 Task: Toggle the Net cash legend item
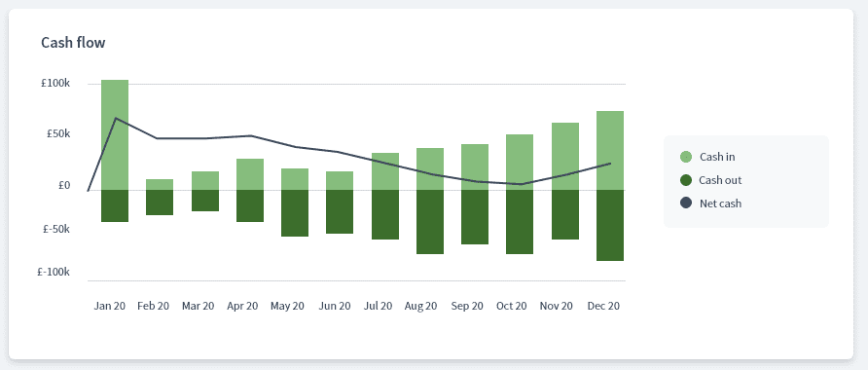pos(710,203)
